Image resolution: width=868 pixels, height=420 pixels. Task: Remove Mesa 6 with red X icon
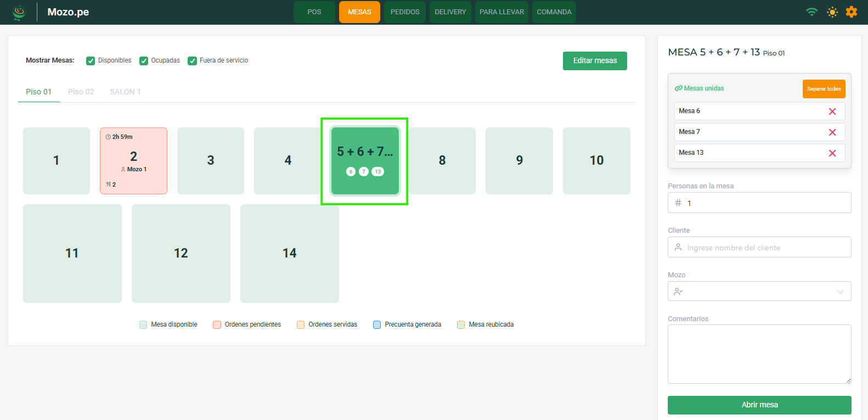832,111
